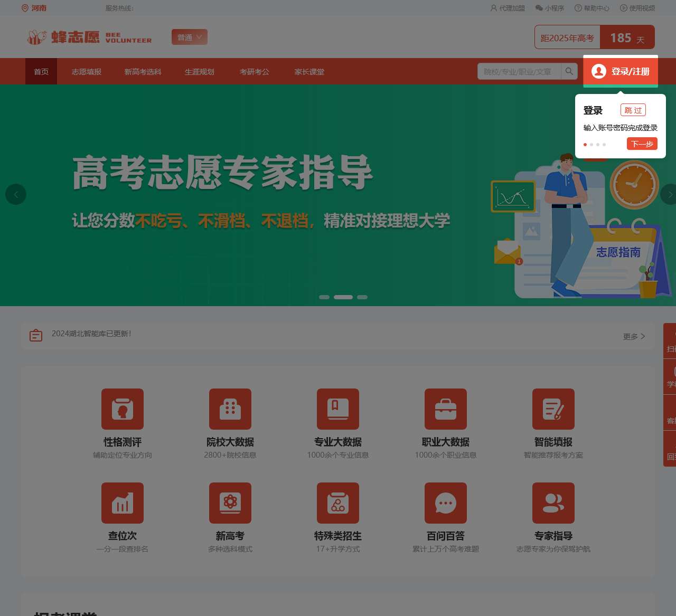Click 下一步 in the login tooltip

[x=642, y=144]
